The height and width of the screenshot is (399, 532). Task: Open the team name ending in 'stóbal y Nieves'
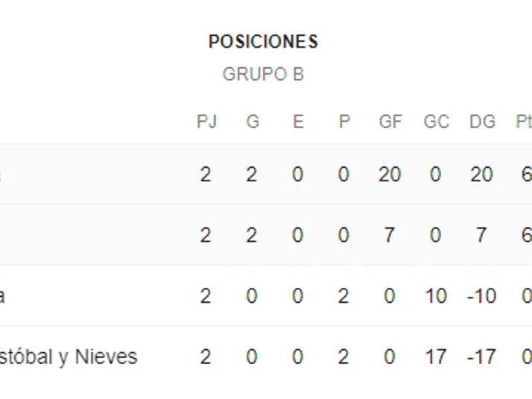click(x=69, y=356)
